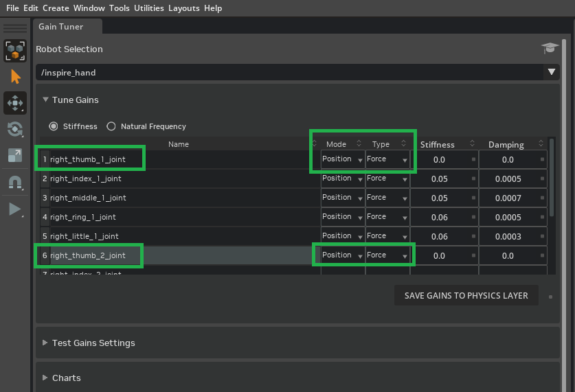
Task: Open Type dropdown for right_middle_1_joint
Action: tap(387, 198)
